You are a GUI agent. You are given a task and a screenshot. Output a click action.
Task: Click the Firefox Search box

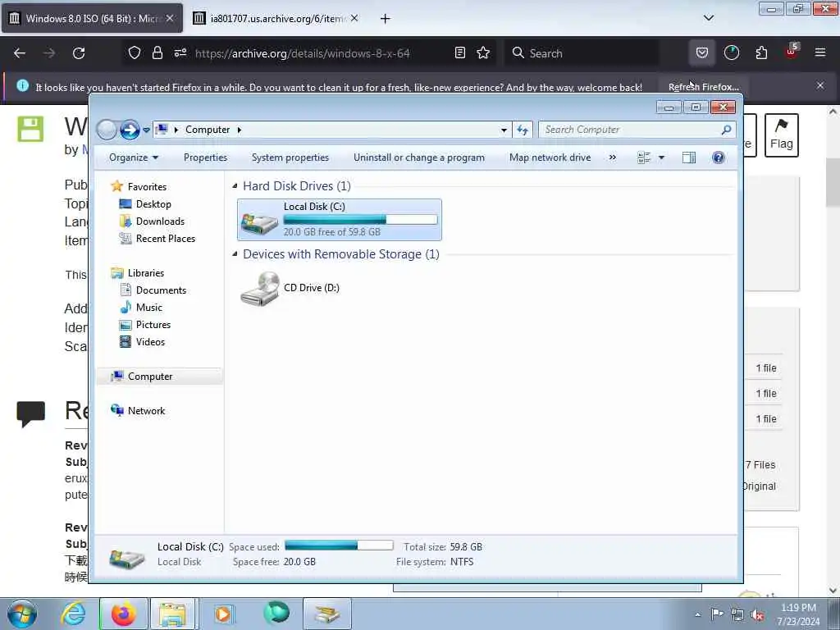click(582, 53)
